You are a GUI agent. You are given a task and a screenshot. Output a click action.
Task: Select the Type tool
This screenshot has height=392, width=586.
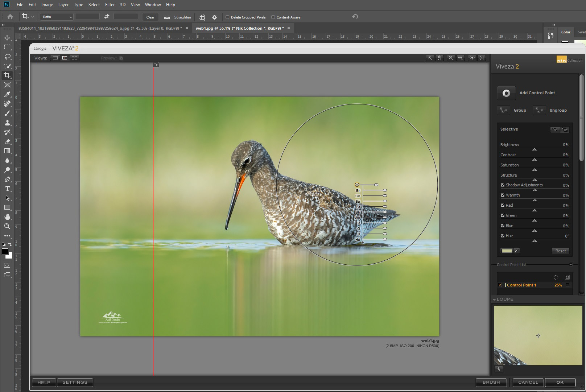pos(7,189)
